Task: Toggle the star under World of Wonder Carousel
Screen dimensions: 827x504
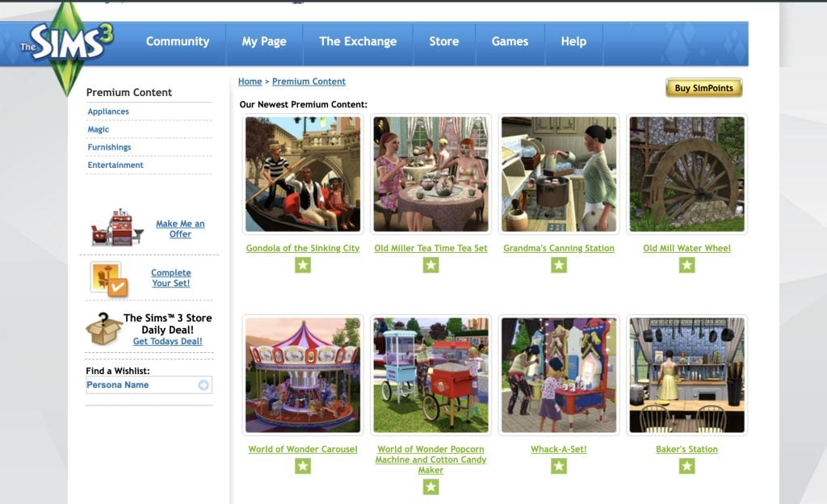Action: click(x=302, y=464)
